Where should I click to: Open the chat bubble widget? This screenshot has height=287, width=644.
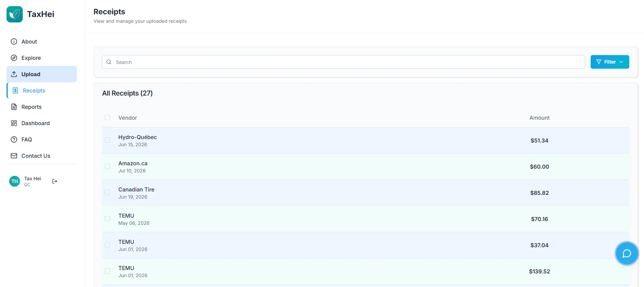(x=627, y=253)
